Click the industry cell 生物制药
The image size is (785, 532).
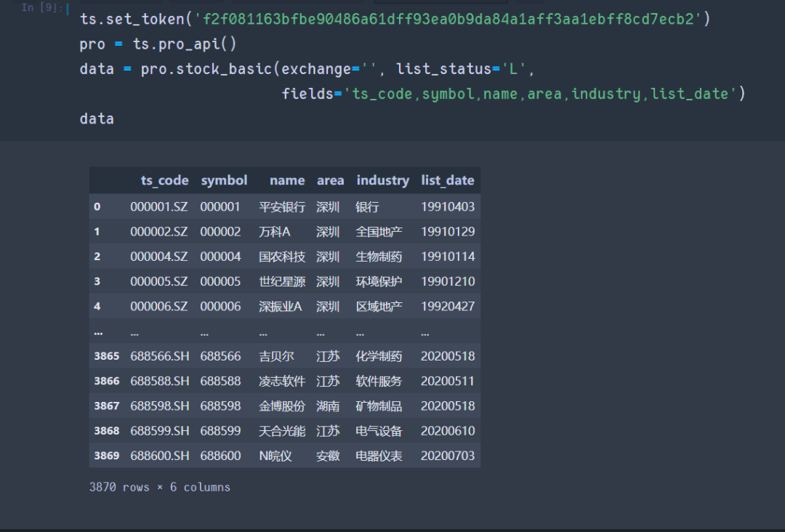[x=379, y=257]
